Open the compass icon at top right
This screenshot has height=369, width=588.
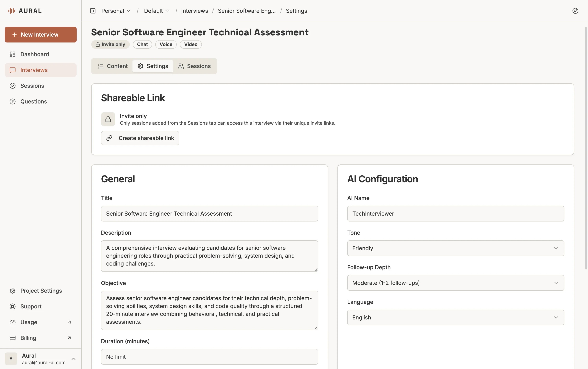coord(575,11)
